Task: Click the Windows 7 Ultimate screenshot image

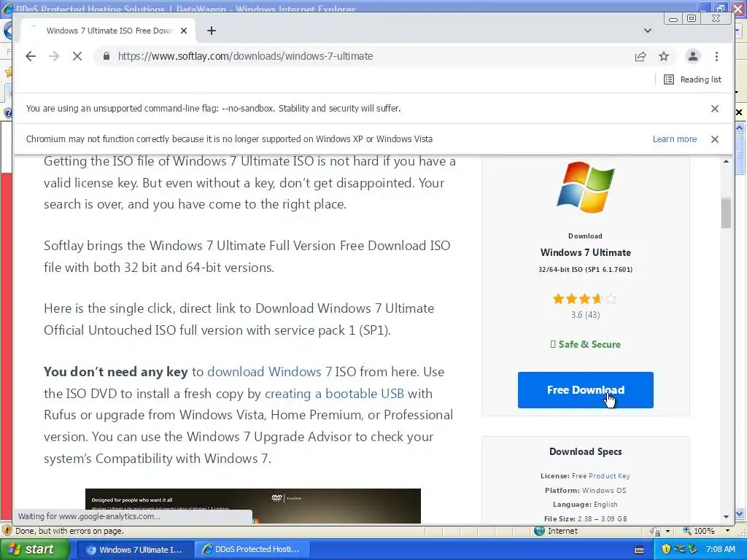Action: tap(253, 506)
